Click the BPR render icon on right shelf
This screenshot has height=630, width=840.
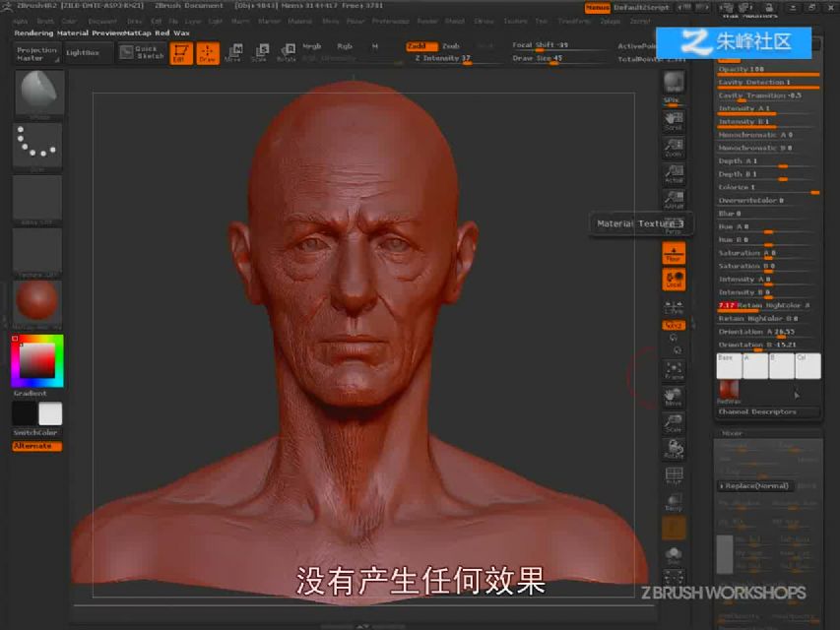click(673, 82)
